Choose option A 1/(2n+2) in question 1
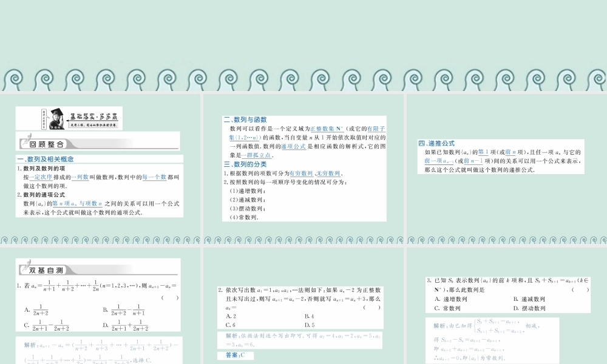The height and width of the screenshot is (364, 607). click(36, 309)
